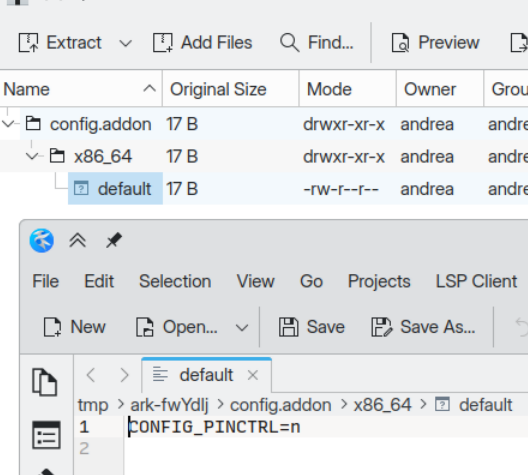528x475 pixels.
Task: Click the Save As button
Action: [423, 327]
